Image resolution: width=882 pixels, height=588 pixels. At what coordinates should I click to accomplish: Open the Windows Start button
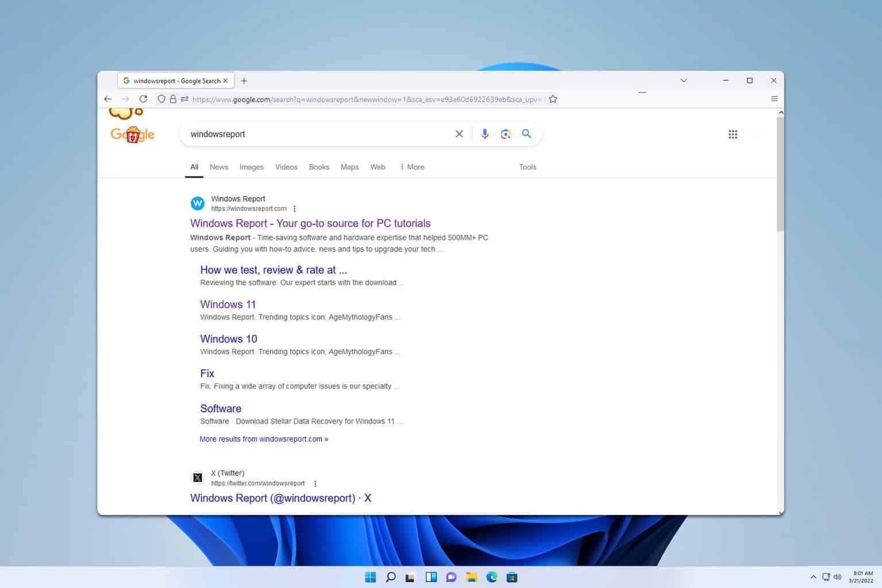click(370, 577)
